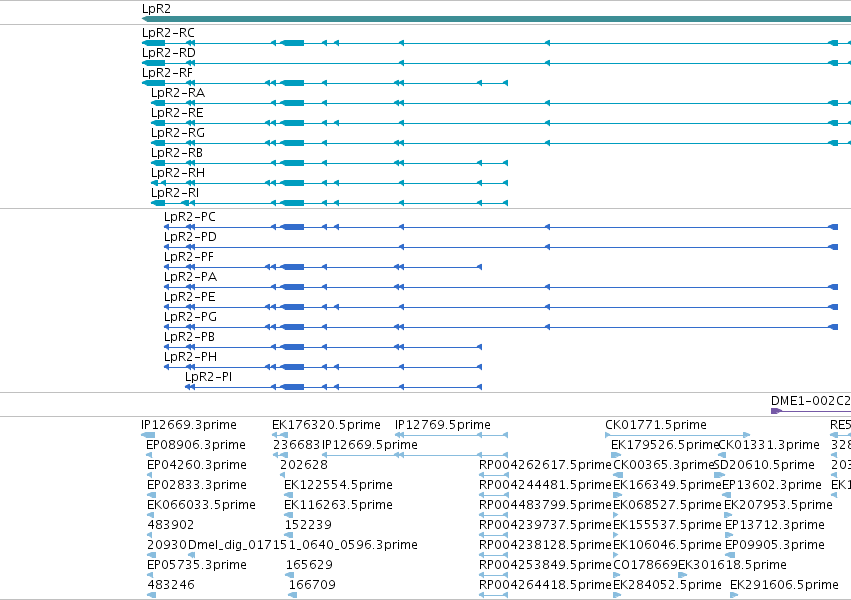This screenshot has width=851, height=600.
Task: Click the EP08906.3prime label
Action: pos(196,445)
